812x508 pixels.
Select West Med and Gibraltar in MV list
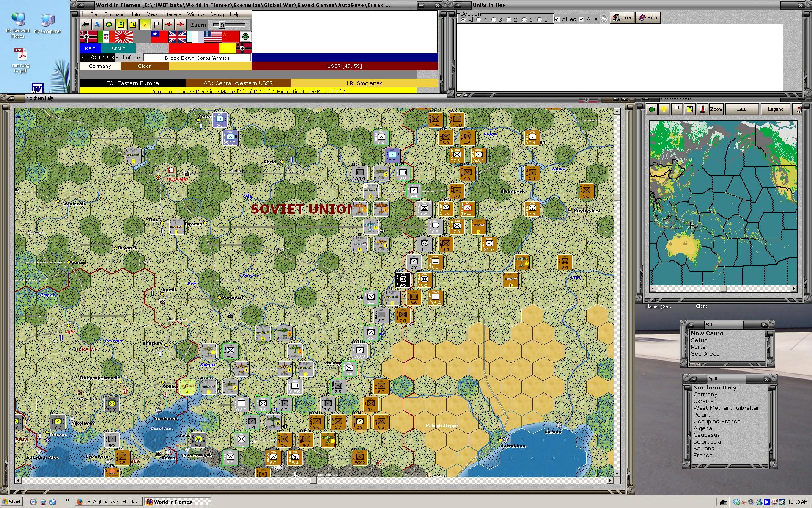tap(726, 408)
